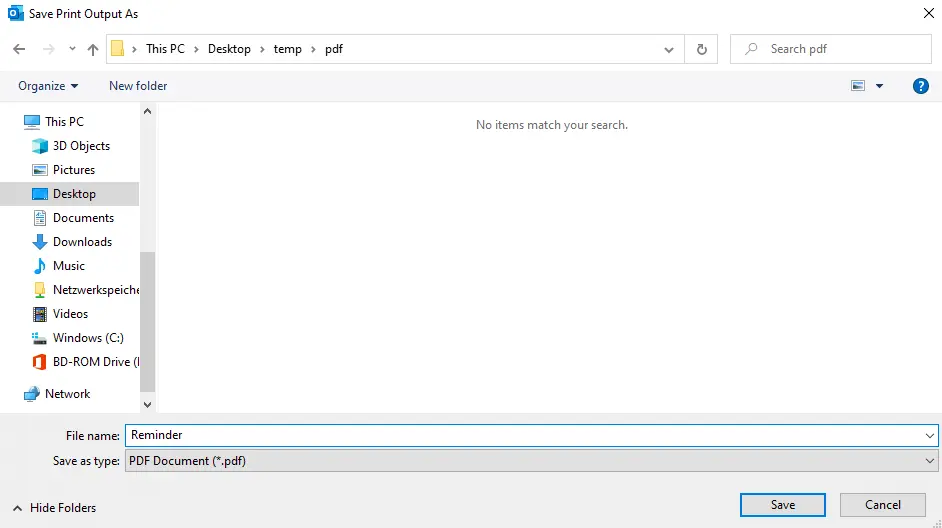Open more view options arrow
The image size is (942, 528).
(880, 86)
